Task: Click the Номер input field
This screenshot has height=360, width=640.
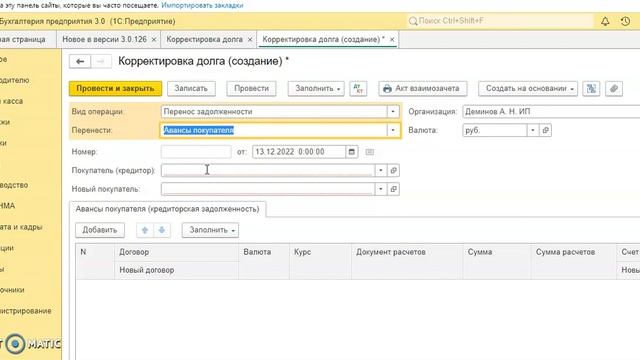Action: click(x=196, y=152)
